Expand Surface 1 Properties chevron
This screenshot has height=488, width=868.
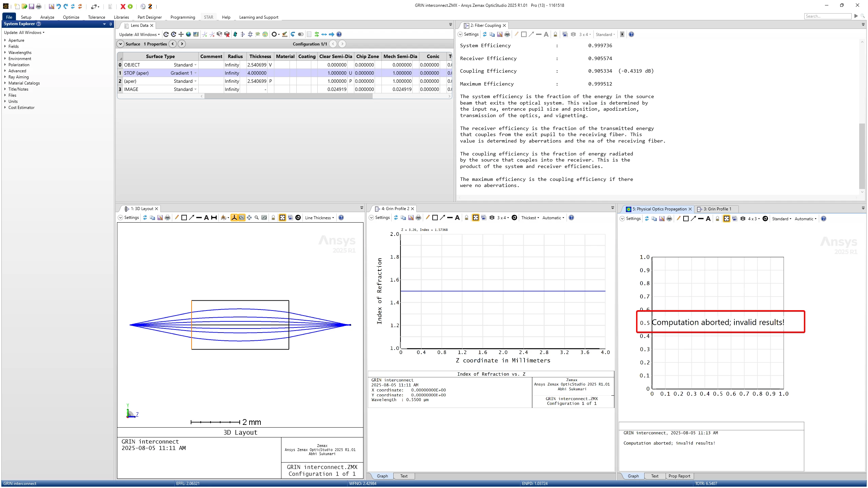[x=120, y=44]
